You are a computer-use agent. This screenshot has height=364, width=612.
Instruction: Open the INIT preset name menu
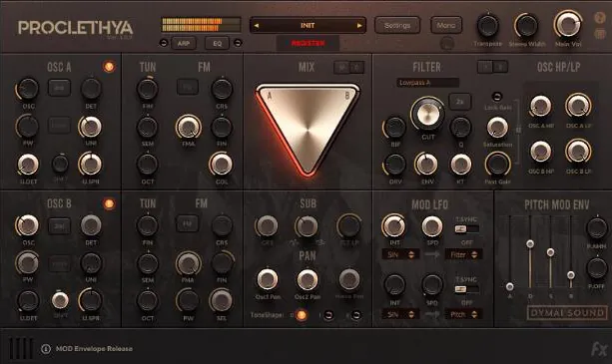(x=307, y=25)
